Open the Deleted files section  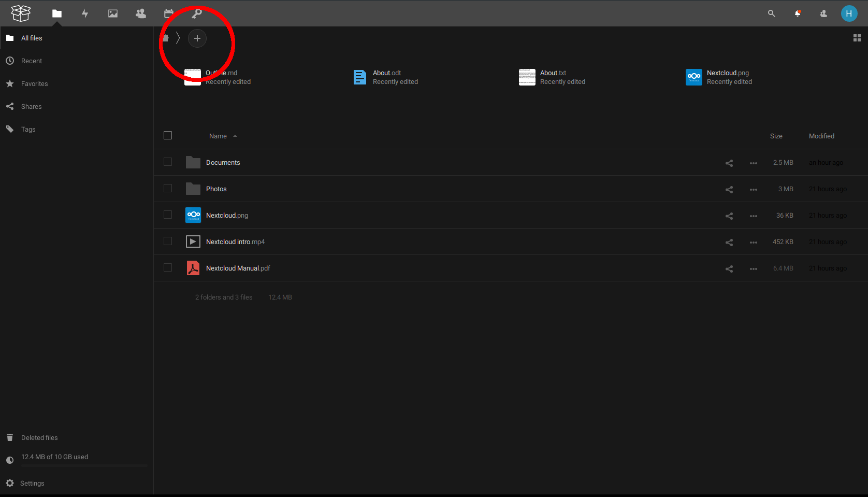pos(39,437)
